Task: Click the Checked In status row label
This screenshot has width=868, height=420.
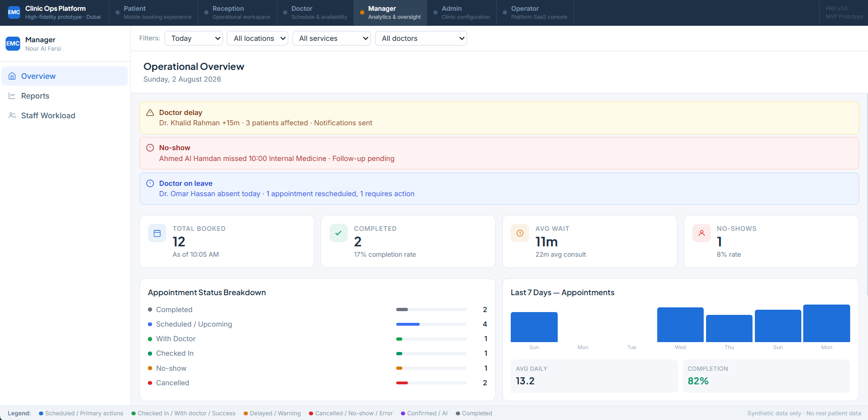Action: [x=175, y=353]
